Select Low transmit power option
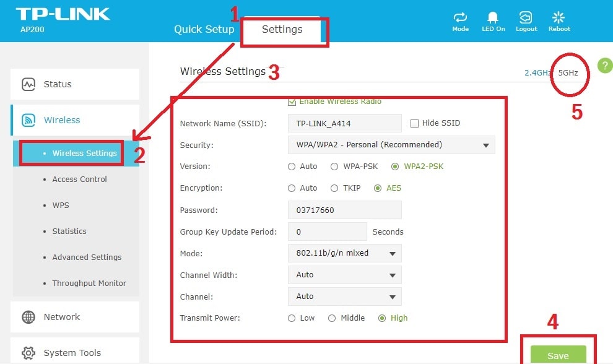The image size is (613, 364). [292, 318]
